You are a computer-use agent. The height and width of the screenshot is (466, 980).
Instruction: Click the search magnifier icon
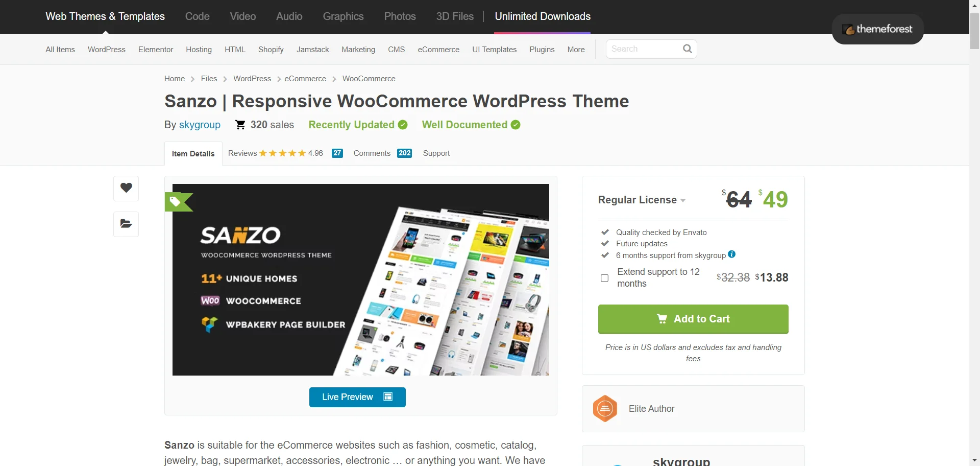click(688, 49)
